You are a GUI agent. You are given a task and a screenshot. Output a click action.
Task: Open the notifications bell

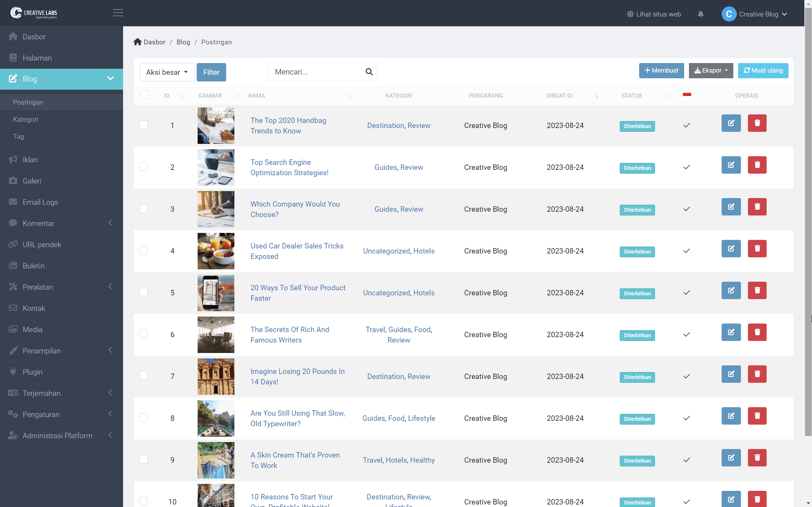pyautogui.click(x=701, y=14)
